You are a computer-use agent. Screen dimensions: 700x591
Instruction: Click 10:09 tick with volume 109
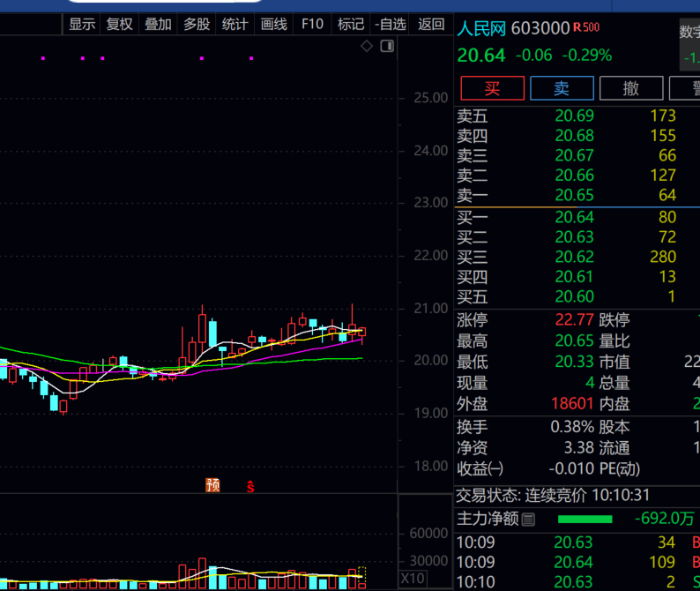[577, 562]
